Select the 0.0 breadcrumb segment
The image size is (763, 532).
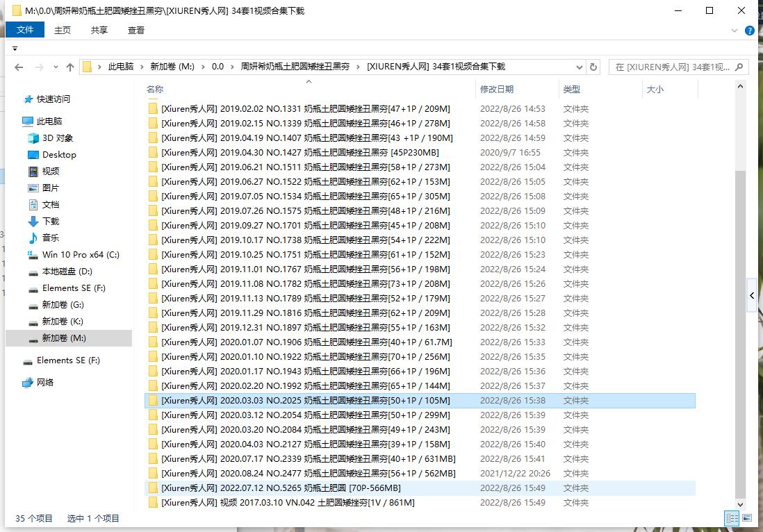pyautogui.click(x=218, y=67)
